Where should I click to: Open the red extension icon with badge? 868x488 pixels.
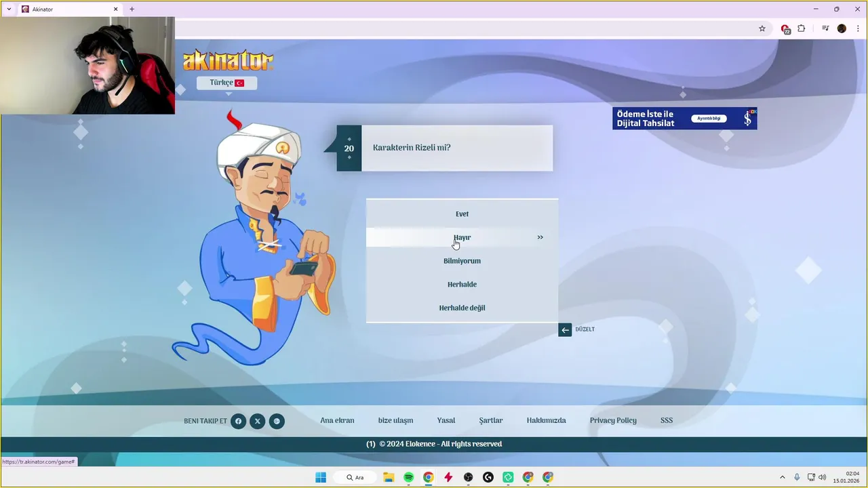(785, 29)
